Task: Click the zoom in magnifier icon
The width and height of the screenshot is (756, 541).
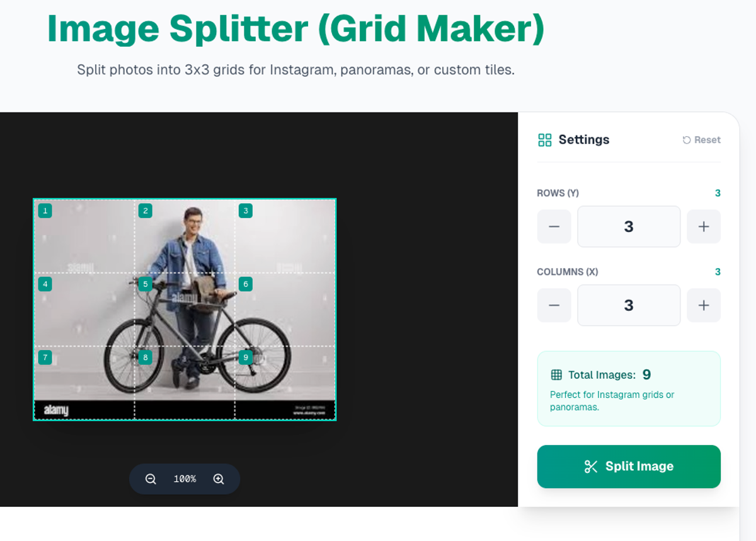Action: 219,479
